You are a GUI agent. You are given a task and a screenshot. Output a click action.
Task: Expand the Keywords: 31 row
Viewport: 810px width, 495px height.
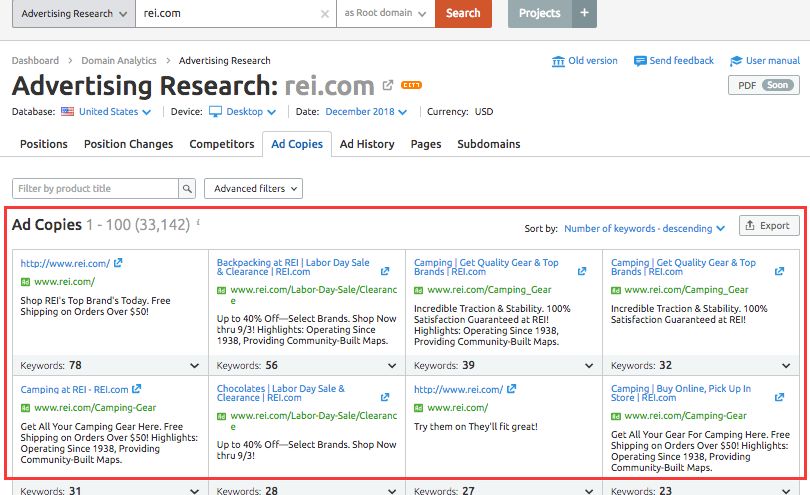pos(194,491)
